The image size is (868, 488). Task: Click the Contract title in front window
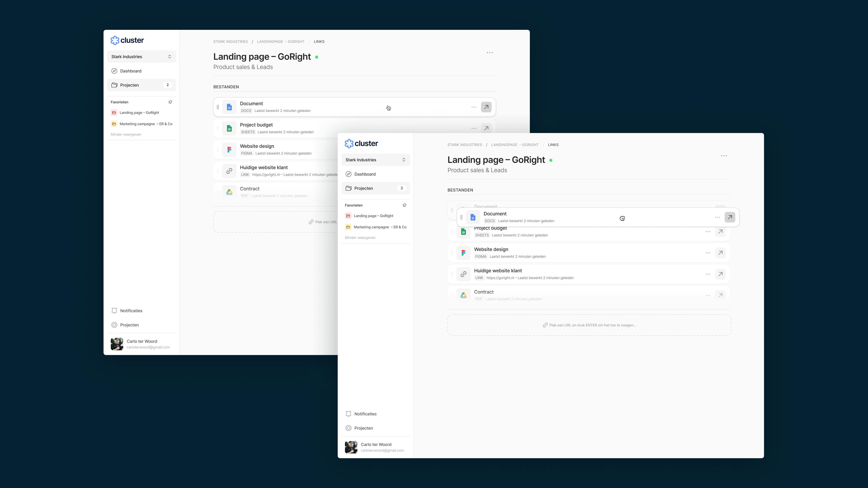tap(484, 292)
